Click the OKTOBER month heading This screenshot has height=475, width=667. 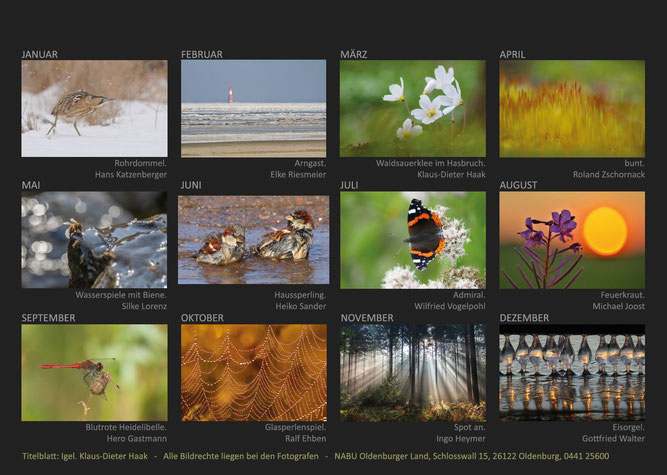[202, 318]
